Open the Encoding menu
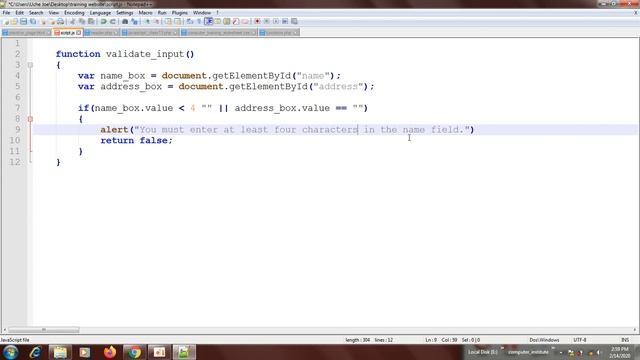Screen dimensions: 640x360 tap(74, 13)
